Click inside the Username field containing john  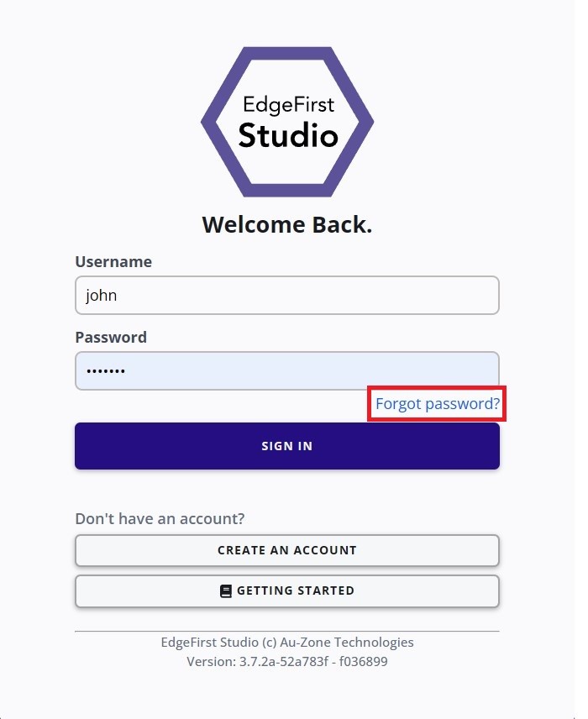tap(287, 295)
